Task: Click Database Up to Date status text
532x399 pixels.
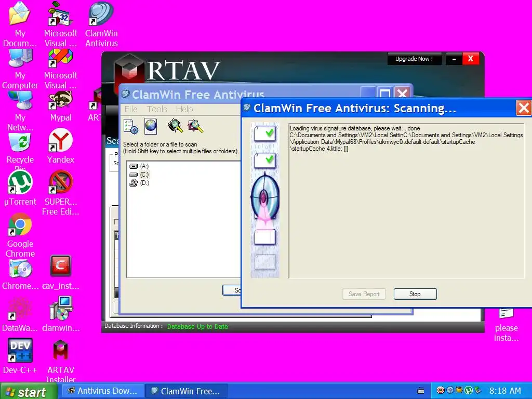Action: click(197, 327)
